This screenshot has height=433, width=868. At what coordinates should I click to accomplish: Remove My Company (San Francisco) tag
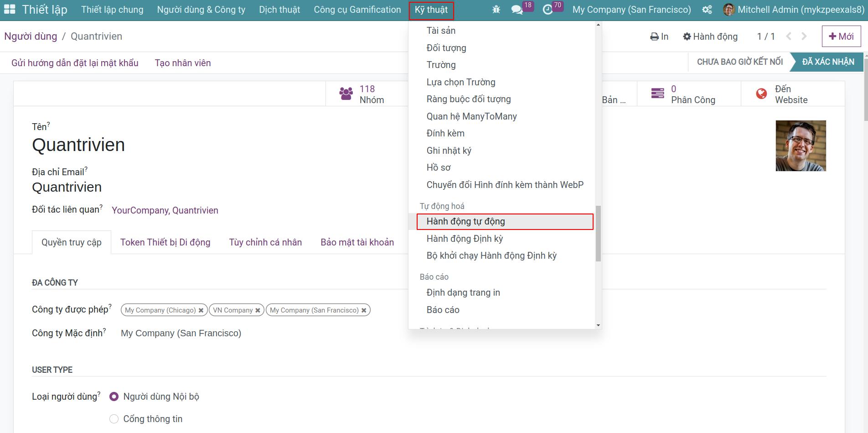pyautogui.click(x=364, y=310)
